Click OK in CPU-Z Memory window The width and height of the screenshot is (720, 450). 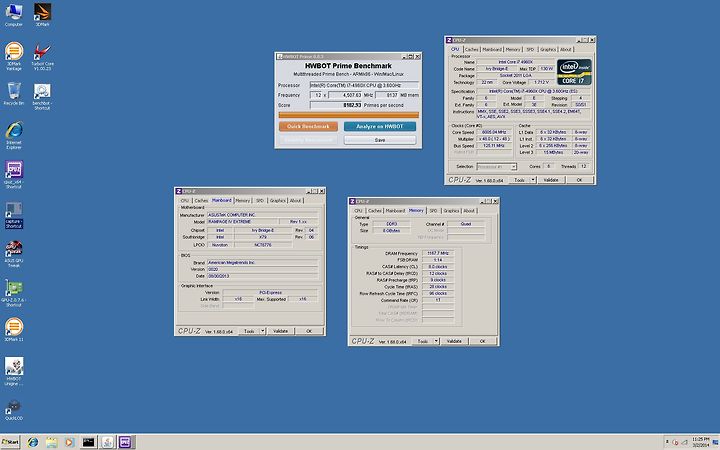(x=482, y=341)
